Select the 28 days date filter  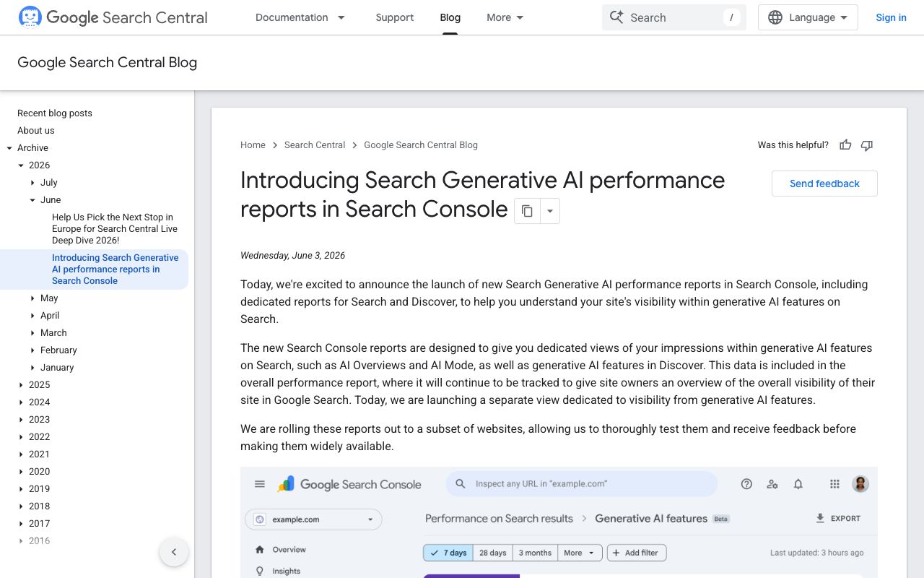[492, 553]
